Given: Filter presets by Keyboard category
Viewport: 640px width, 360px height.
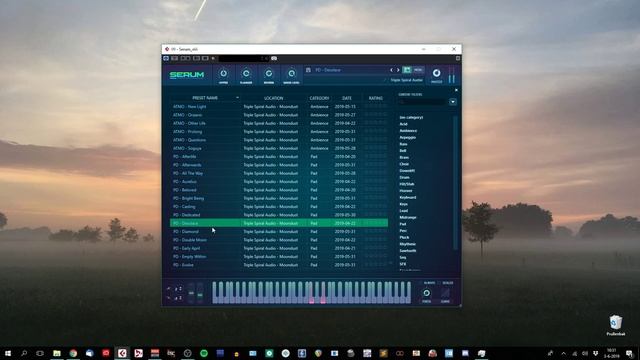Looking at the screenshot, I should [x=408, y=197].
